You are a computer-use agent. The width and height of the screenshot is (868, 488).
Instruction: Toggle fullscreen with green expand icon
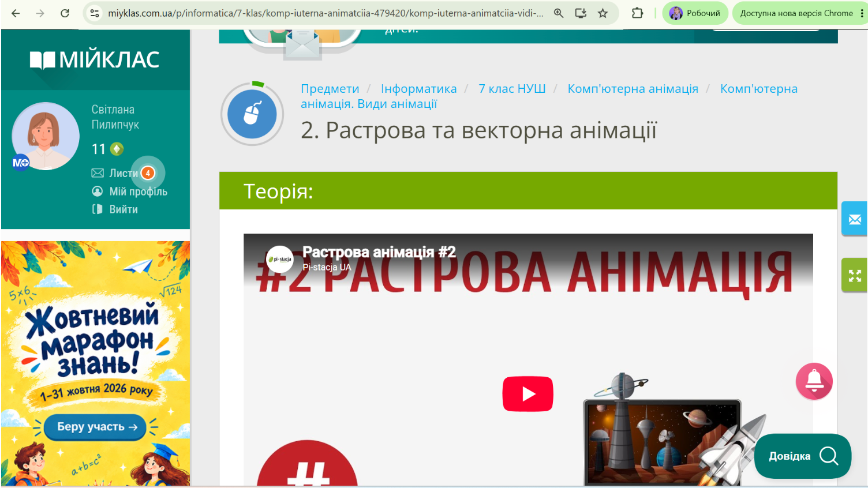click(855, 275)
